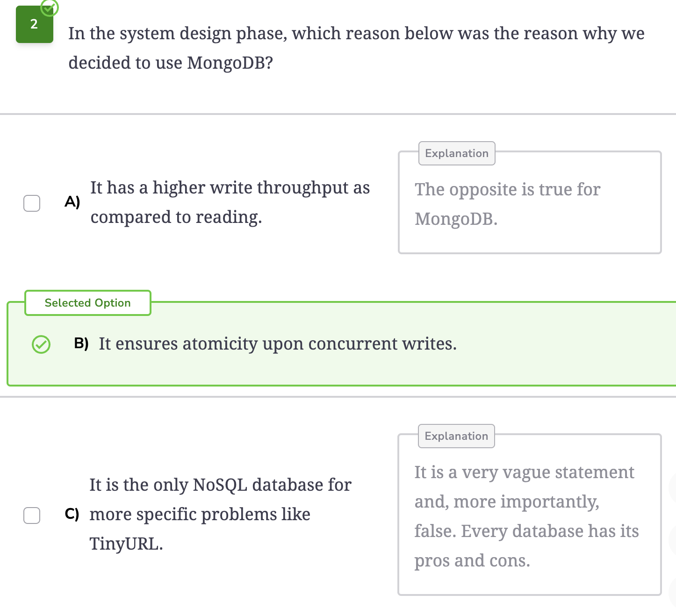Click the green checkmark icon above question badge

50,7
